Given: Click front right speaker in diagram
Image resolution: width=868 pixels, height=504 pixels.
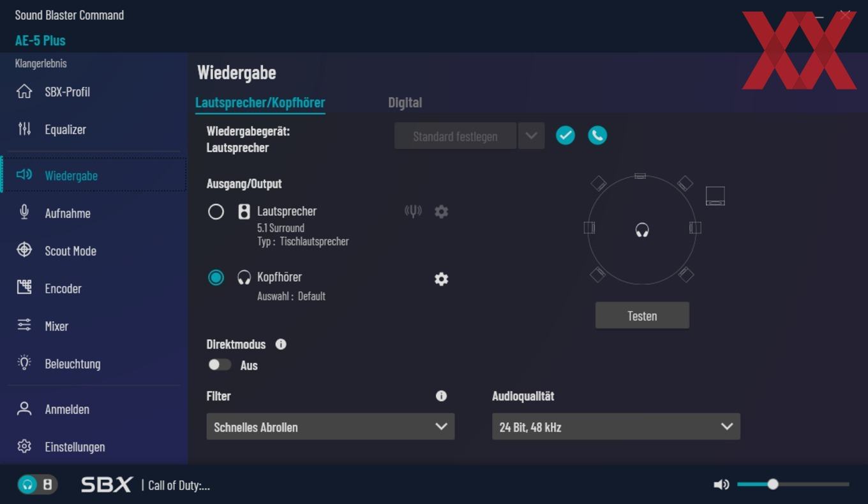Looking at the screenshot, I should coord(685,183).
